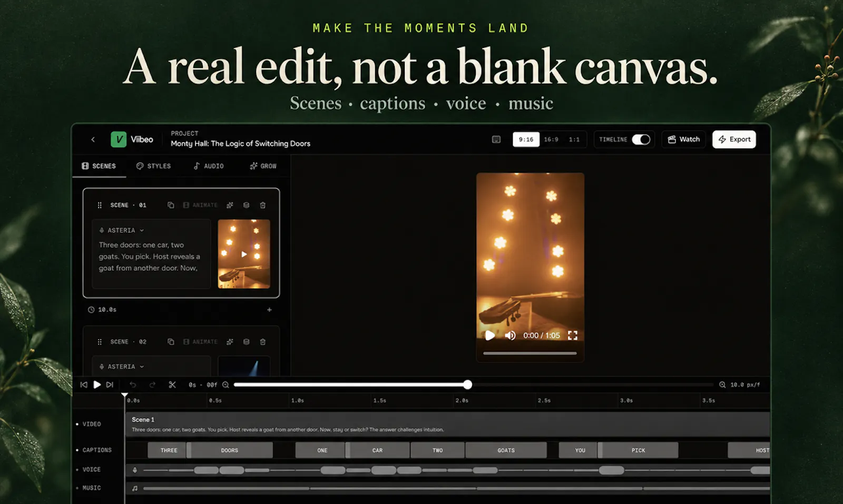
Task: Open the Asteria voice dropdown in Scene 01
Action: [x=122, y=230]
